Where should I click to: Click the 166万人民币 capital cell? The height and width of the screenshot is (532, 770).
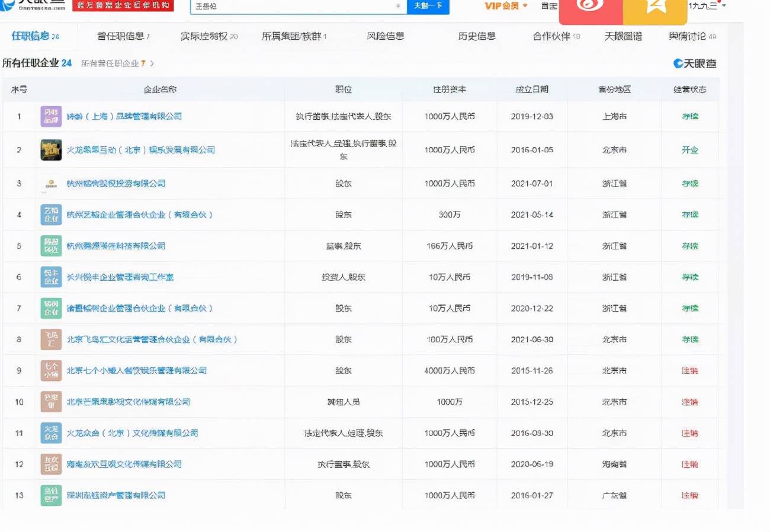pos(450,246)
